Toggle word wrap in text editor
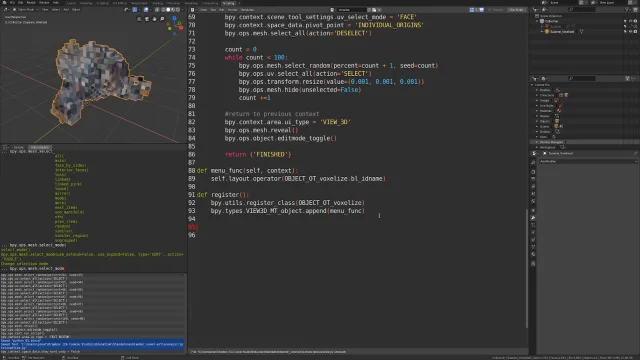 click(x=477, y=9)
